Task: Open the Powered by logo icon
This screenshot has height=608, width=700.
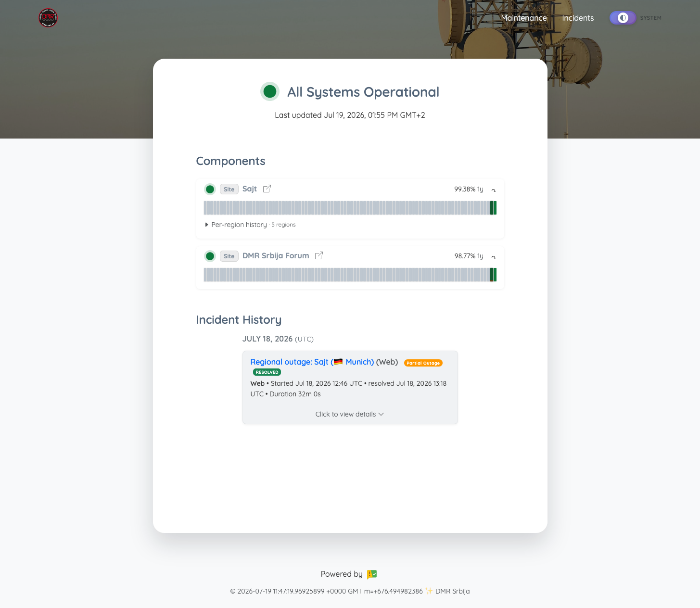Action: point(372,574)
